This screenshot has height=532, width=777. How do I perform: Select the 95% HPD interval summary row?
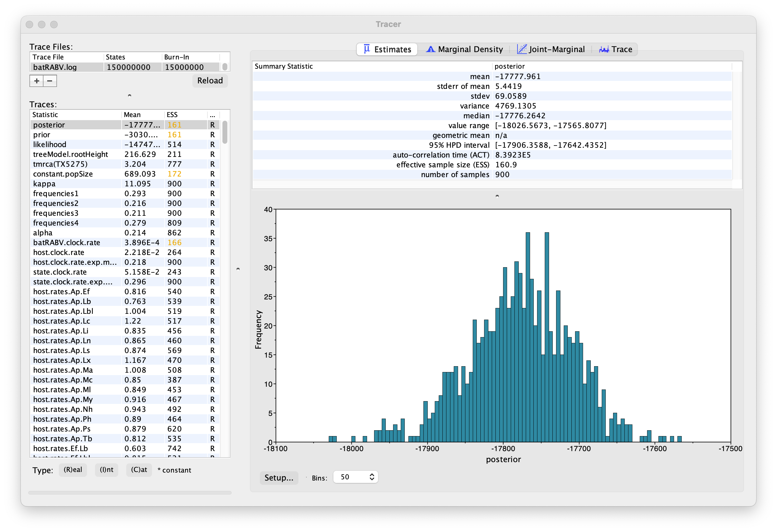tap(492, 145)
